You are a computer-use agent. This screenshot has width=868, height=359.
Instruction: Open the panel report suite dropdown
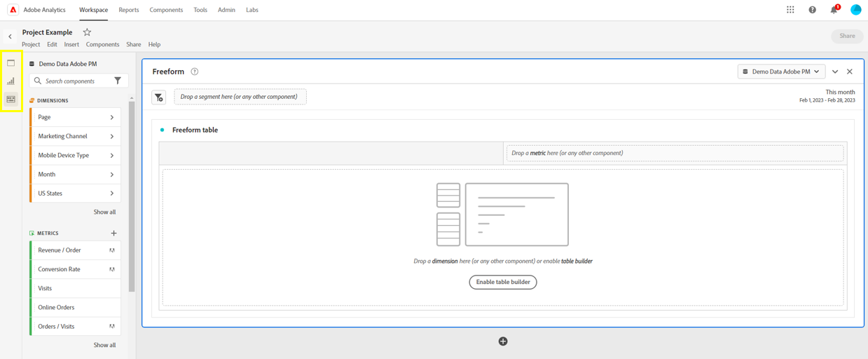tap(781, 72)
